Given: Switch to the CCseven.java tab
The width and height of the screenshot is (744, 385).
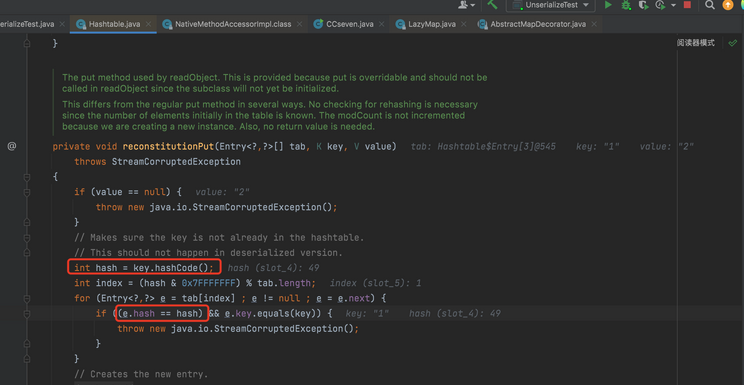Looking at the screenshot, I should [x=350, y=24].
